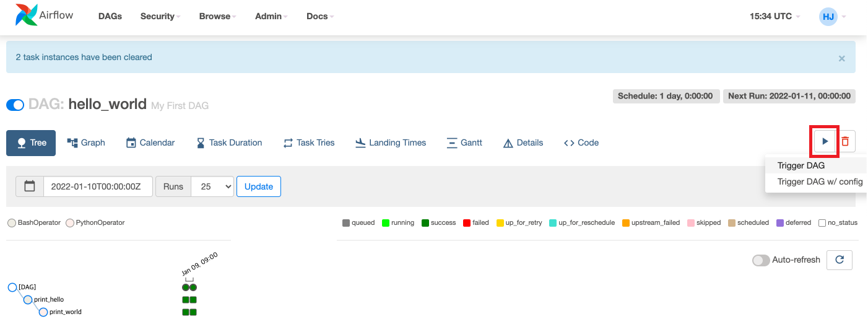
Task: Click the scheduled tan legend swatch
Action: (731, 223)
